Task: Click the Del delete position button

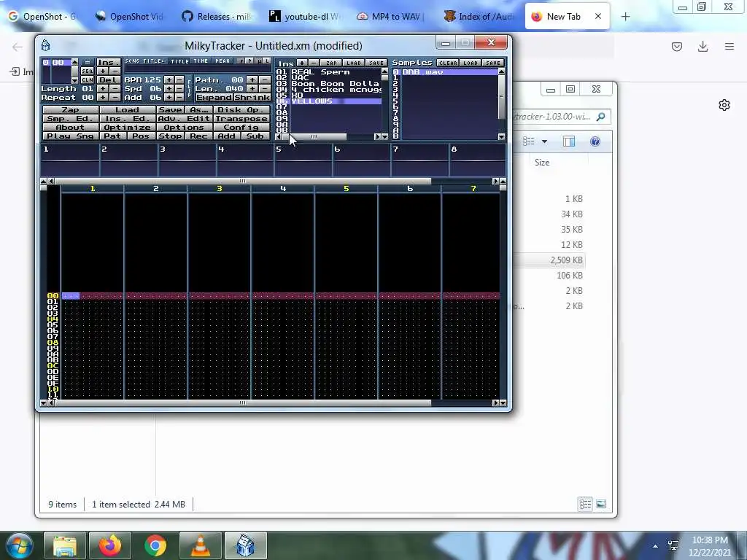Action: [x=108, y=79]
